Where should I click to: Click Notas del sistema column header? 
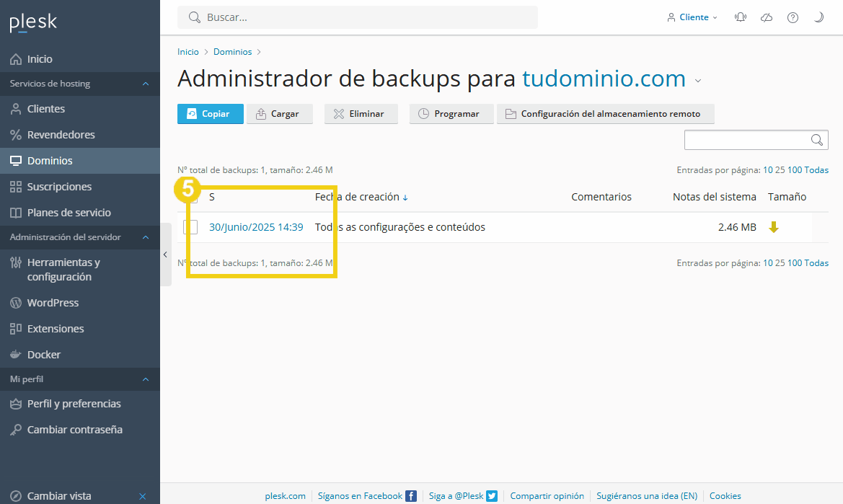coord(714,197)
